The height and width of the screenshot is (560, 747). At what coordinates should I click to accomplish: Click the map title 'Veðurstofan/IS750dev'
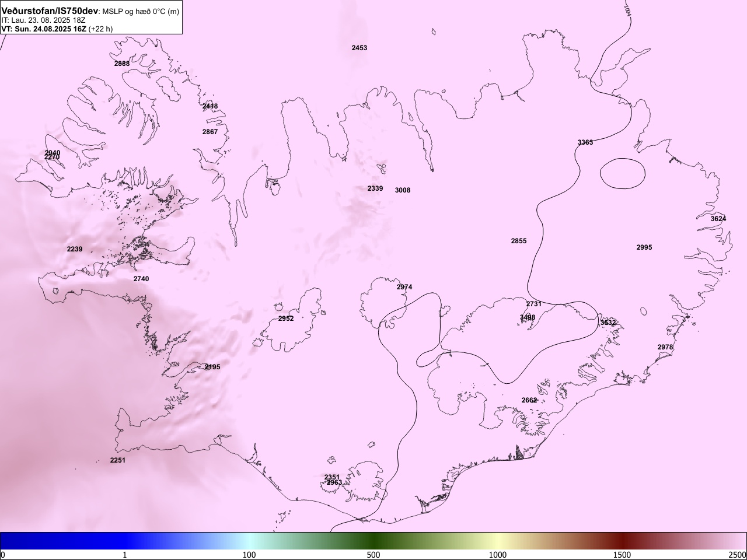coord(50,12)
